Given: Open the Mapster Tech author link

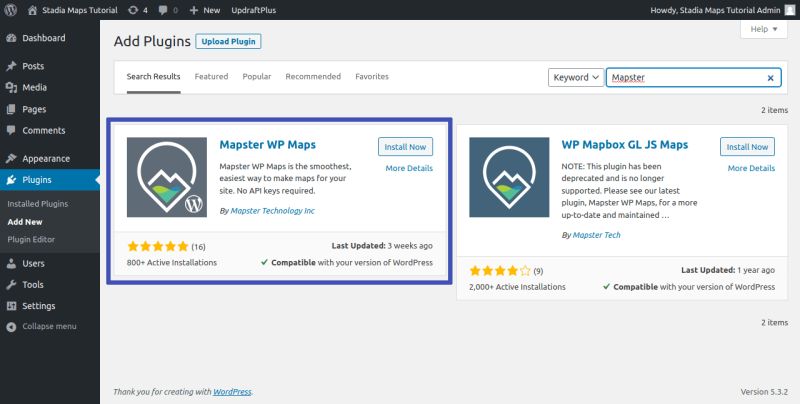Looking at the screenshot, I should tap(596, 235).
